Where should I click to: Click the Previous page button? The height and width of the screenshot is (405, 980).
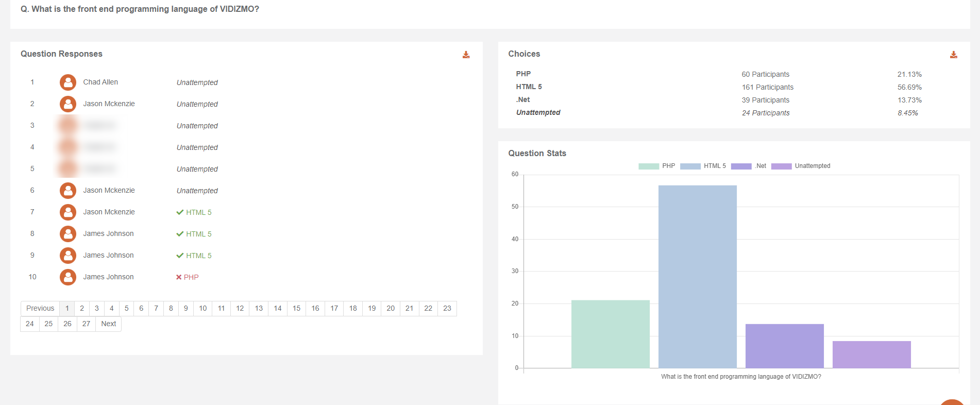click(40, 309)
